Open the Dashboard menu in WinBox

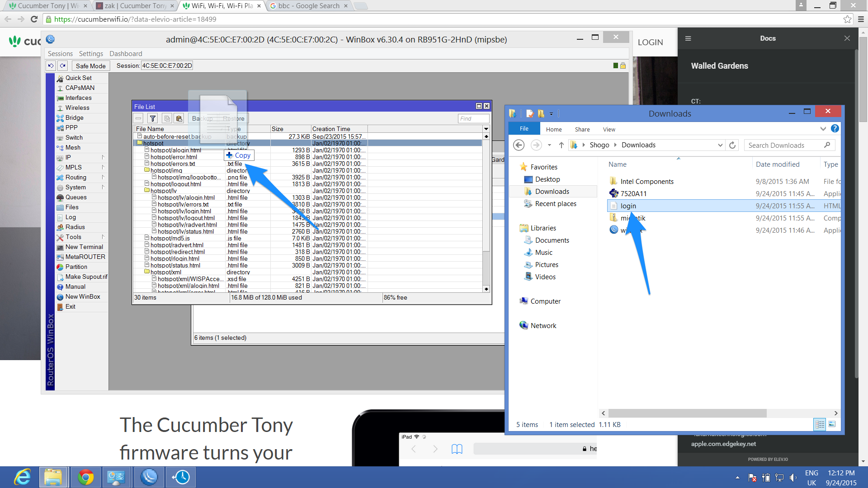click(x=126, y=53)
